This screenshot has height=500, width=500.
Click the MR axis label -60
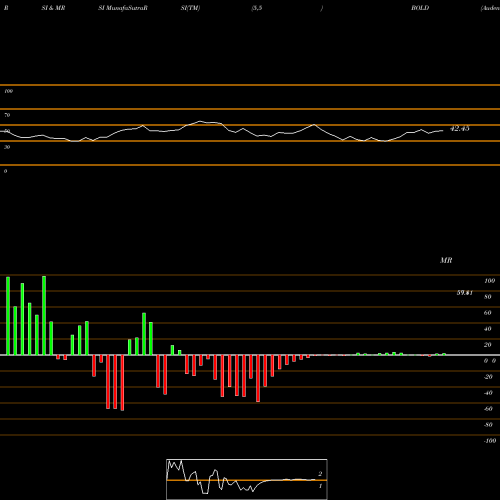click(x=488, y=409)
